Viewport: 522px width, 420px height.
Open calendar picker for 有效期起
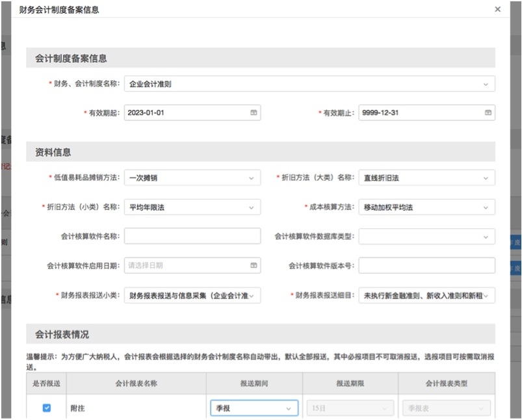[254, 112]
